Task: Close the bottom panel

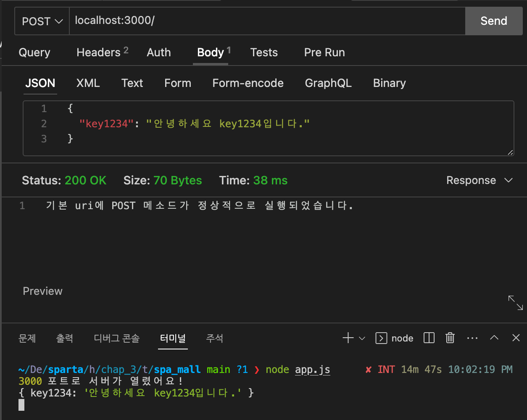Action: coord(516,338)
